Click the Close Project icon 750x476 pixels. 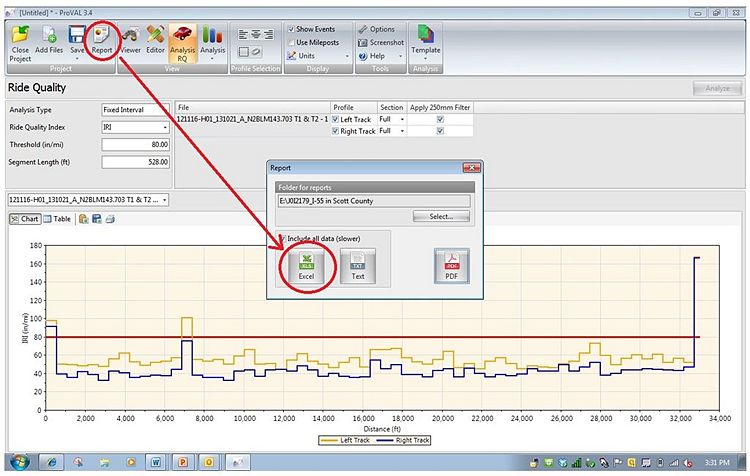[20, 44]
